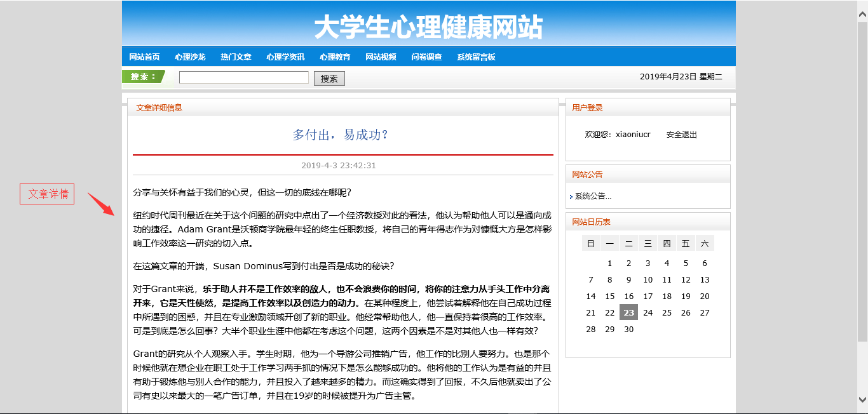Click the 六 weekday header in calendar
The height and width of the screenshot is (414, 868).
(705, 243)
